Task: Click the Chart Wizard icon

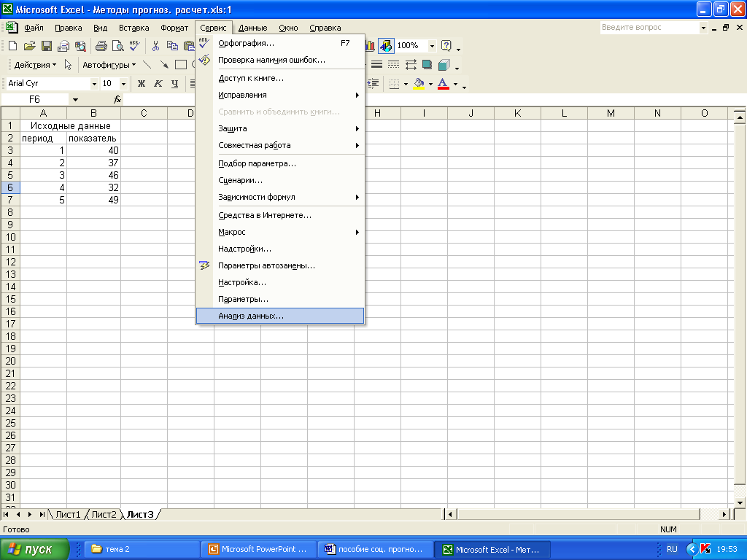Action: (370, 46)
